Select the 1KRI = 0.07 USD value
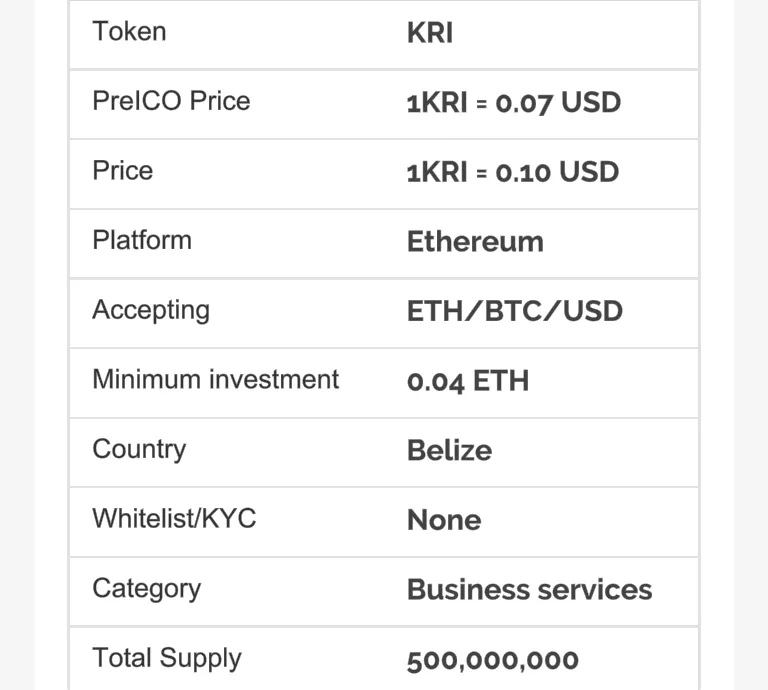Viewport: 768px width, 690px height. (x=514, y=103)
